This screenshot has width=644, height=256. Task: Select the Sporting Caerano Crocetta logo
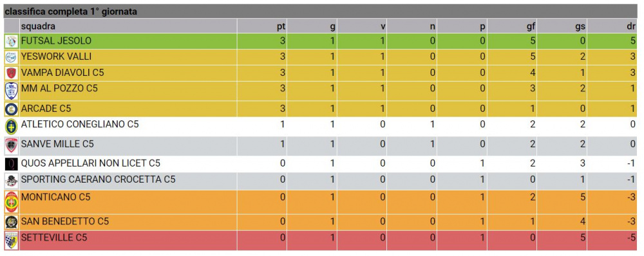pyautogui.click(x=12, y=181)
